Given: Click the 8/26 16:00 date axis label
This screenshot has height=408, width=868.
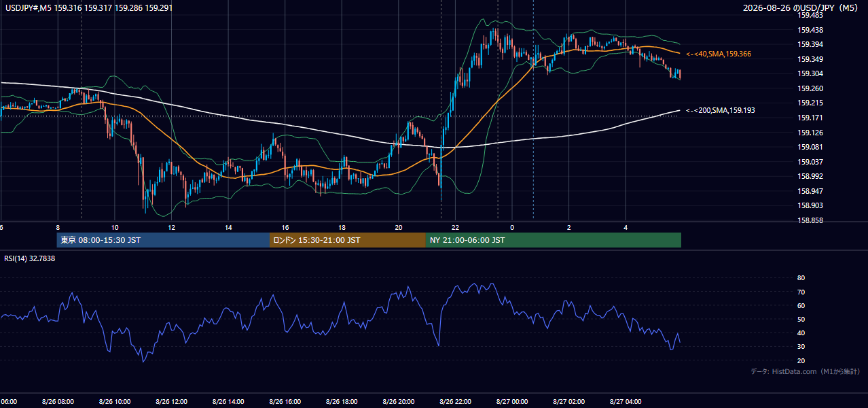Looking at the screenshot, I should pyautogui.click(x=285, y=401).
